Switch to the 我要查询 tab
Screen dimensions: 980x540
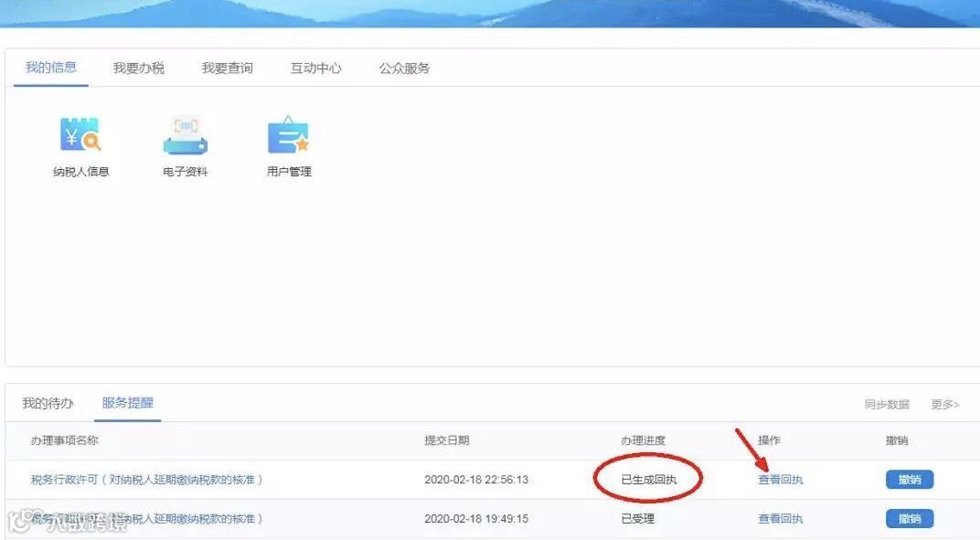tap(228, 69)
